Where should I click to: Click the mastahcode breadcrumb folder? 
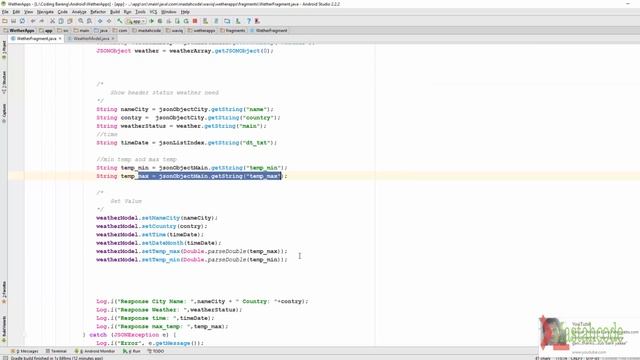pos(147,30)
